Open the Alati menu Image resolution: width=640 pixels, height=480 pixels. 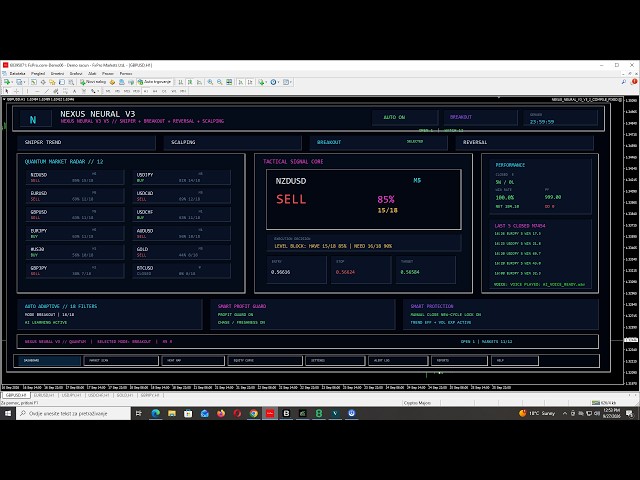[x=92, y=73]
